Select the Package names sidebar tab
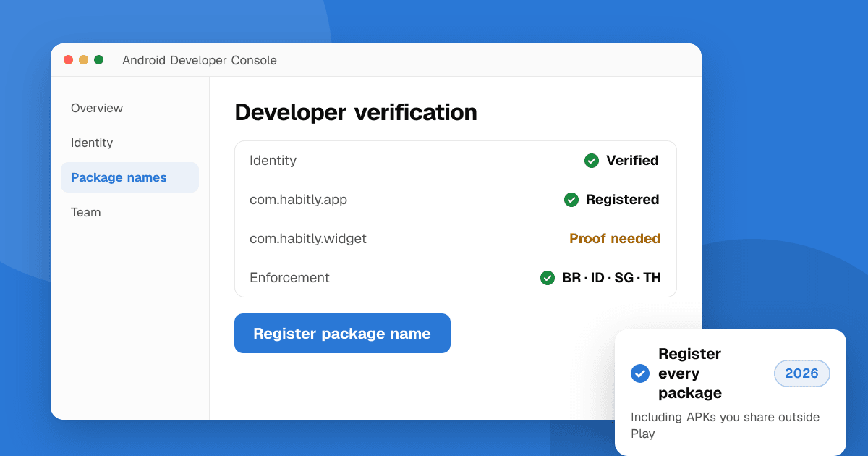Viewport: 868px width, 456px height. click(129, 177)
